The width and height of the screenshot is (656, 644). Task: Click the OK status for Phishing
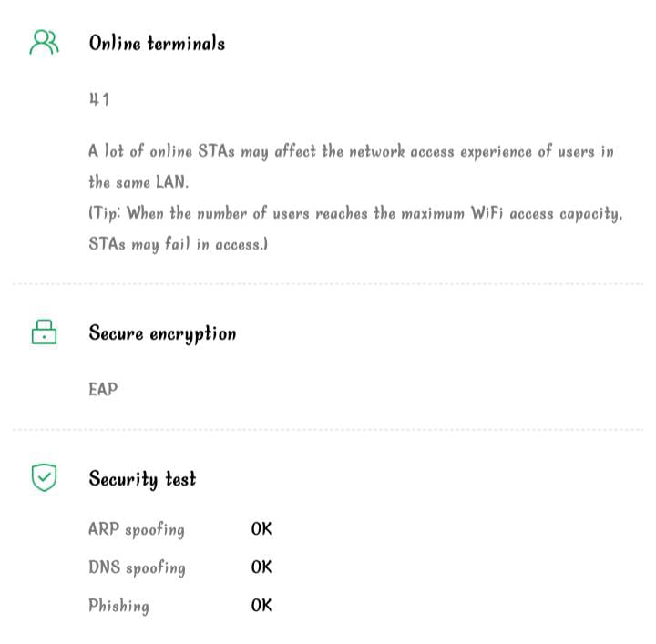261,606
